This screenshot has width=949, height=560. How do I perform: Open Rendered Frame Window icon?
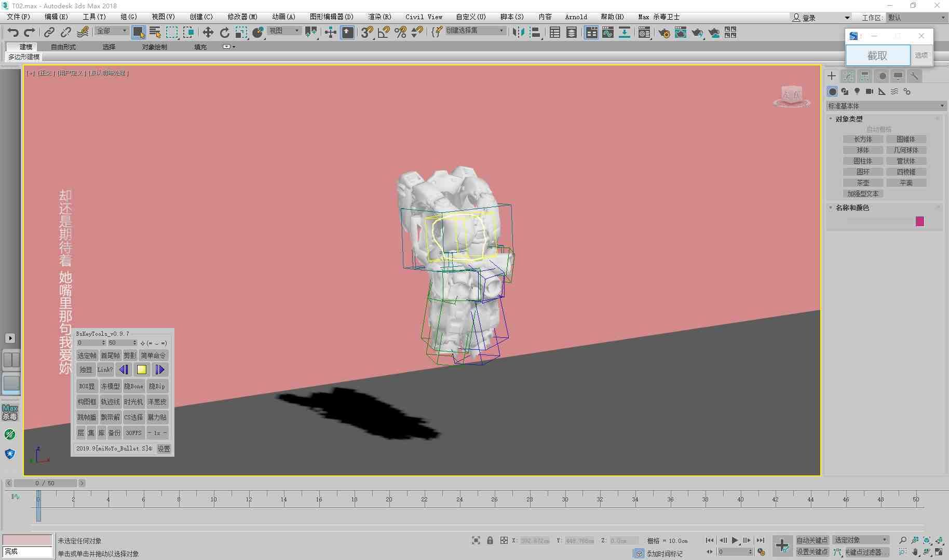680,32
